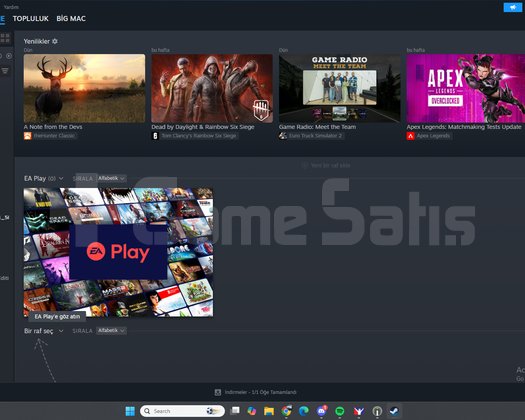The height and width of the screenshot is (420, 525).
Task: Click the EA Play shelf title
Action: (35, 179)
